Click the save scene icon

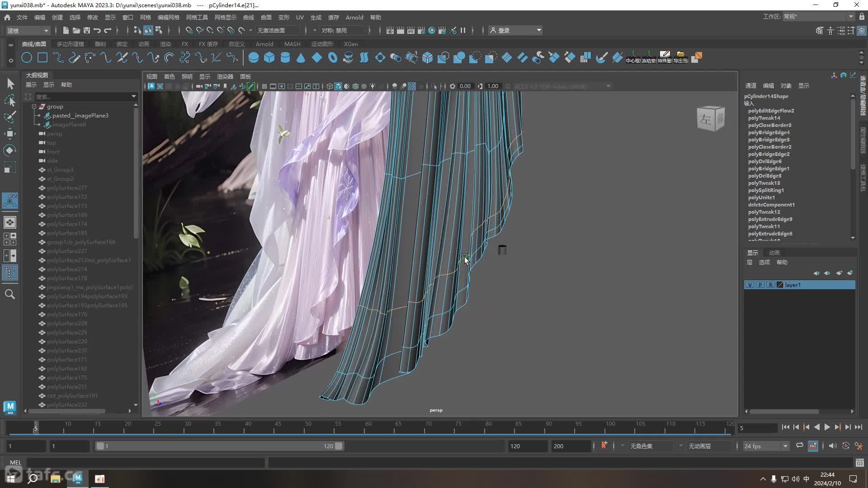pyautogui.click(x=87, y=30)
